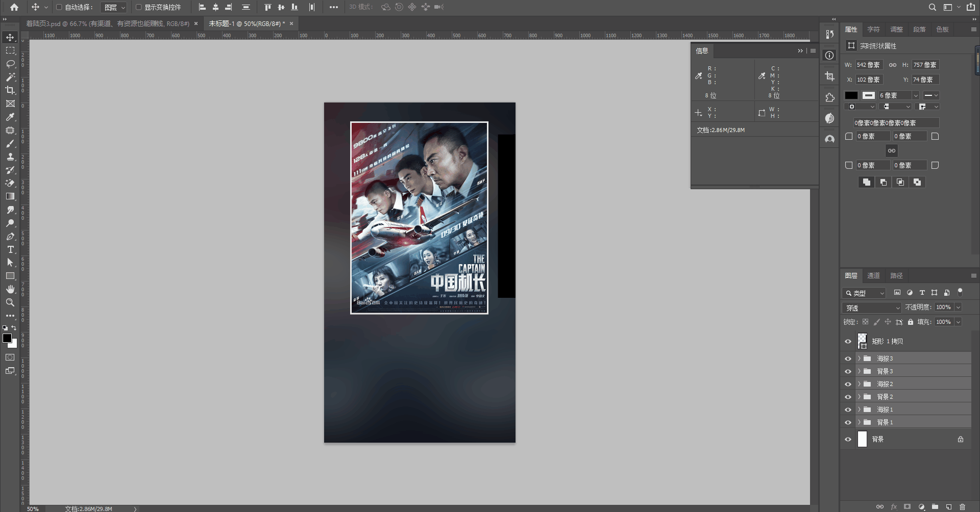Click the Home icon in options bar
Viewport: 980px width, 512px height.
tap(14, 7)
